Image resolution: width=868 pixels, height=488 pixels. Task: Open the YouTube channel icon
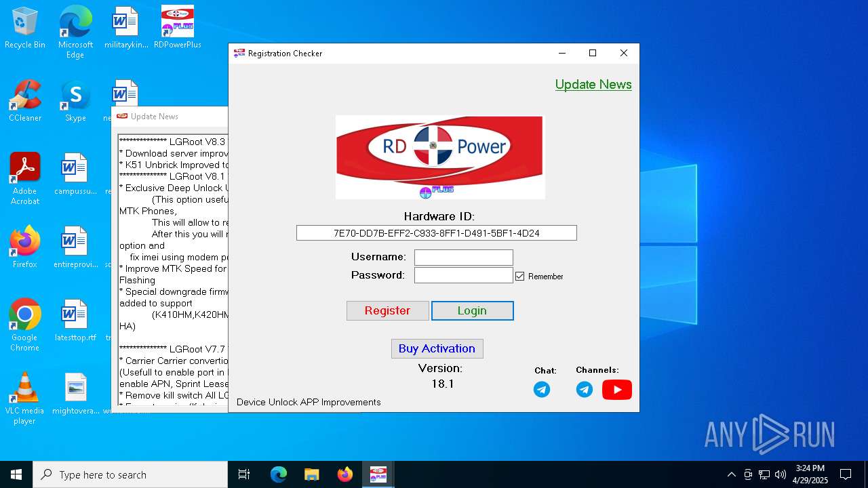click(617, 390)
